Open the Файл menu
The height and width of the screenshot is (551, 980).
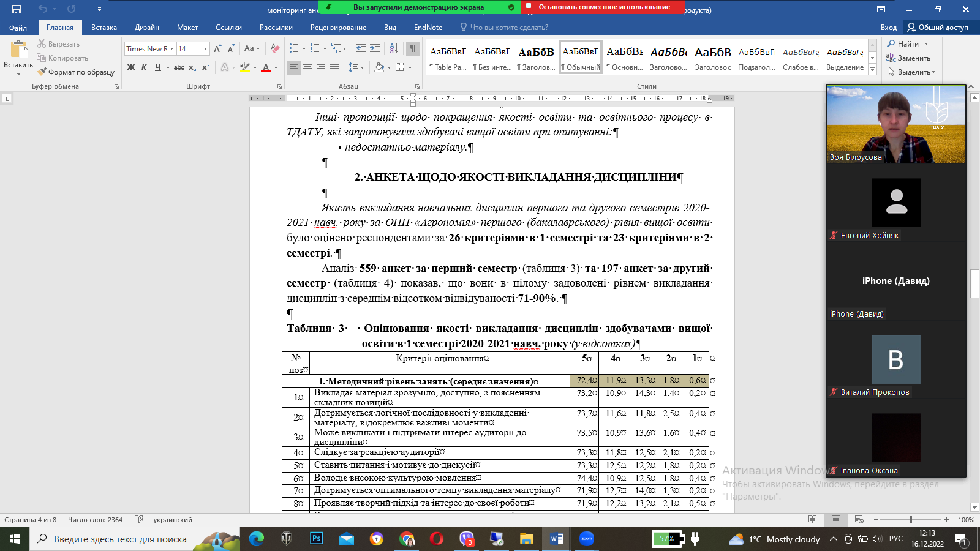(18, 28)
